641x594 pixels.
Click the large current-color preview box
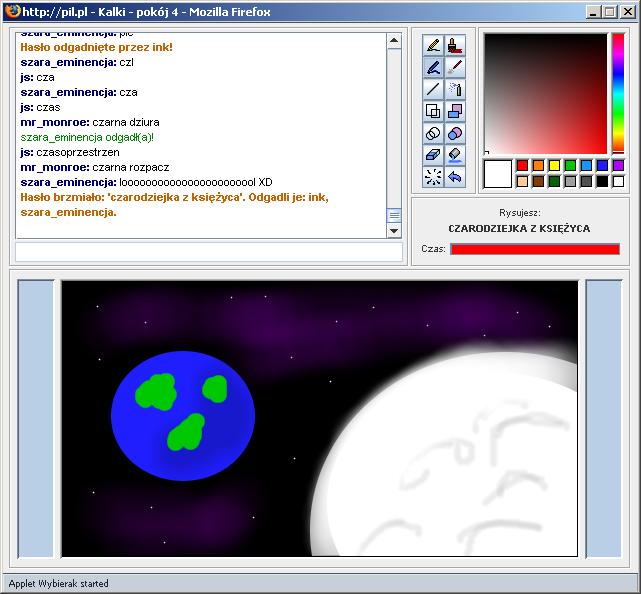(498, 174)
